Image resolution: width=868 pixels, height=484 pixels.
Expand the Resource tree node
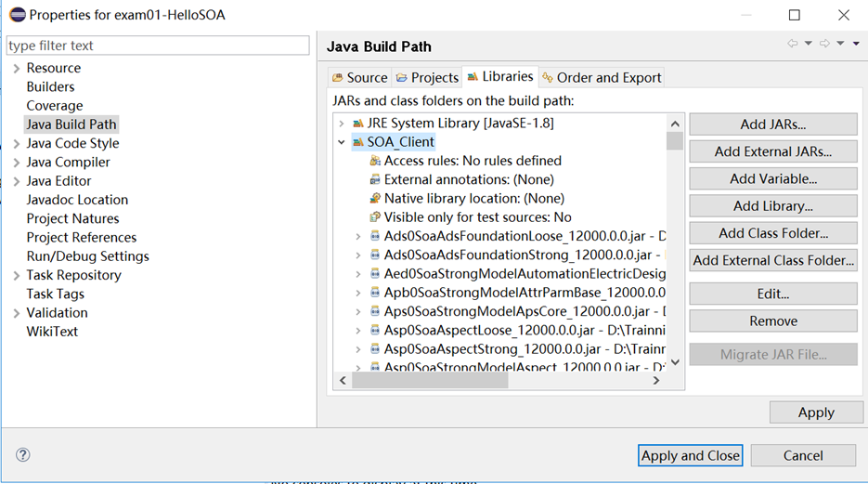click(x=17, y=68)
